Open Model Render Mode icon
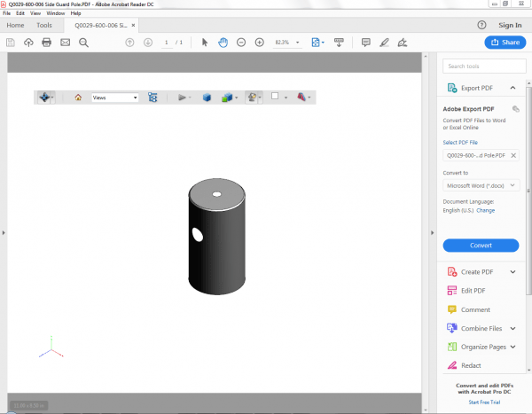This screenshot has width=532, height=414. click(227, 98)
